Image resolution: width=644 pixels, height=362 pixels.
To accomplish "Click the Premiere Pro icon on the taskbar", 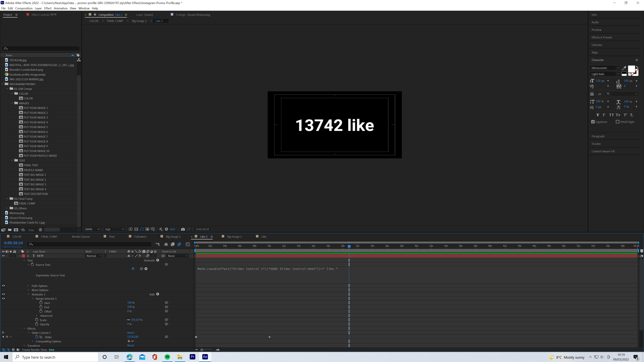I will pyautogui.click(x=192, y=357).
